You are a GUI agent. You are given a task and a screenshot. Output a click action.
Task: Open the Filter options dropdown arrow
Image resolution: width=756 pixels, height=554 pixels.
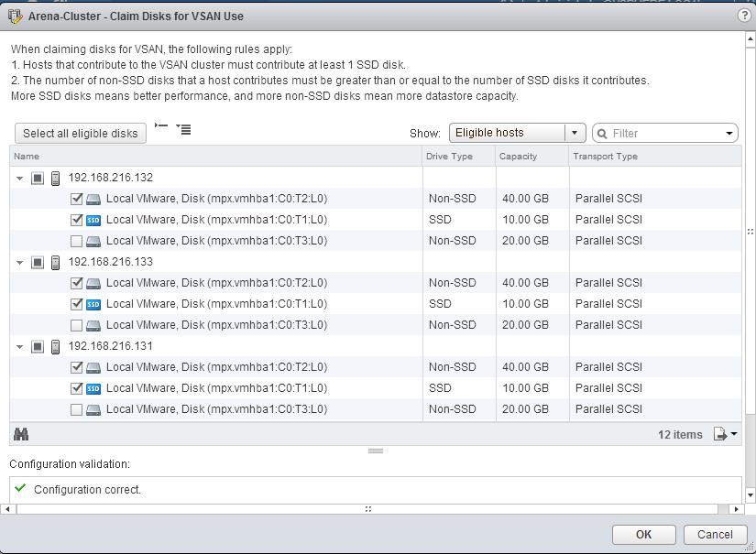(x=729, y=134)
